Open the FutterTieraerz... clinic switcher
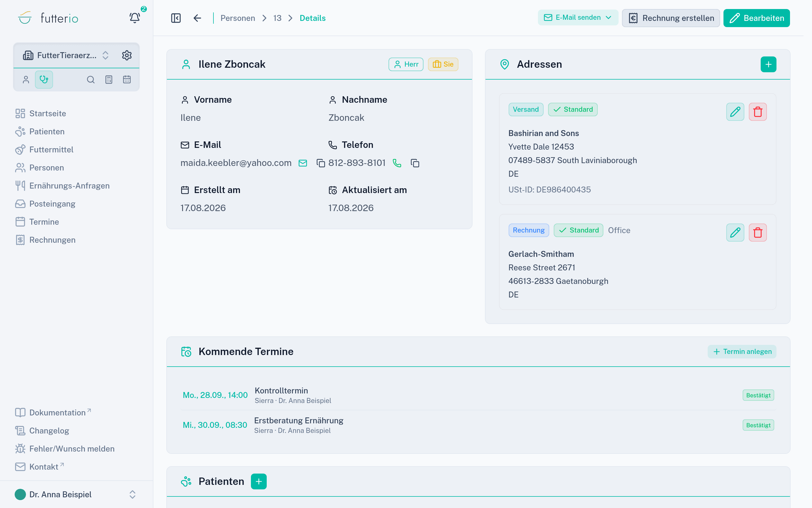812x508 pixels. pos(66,55)
